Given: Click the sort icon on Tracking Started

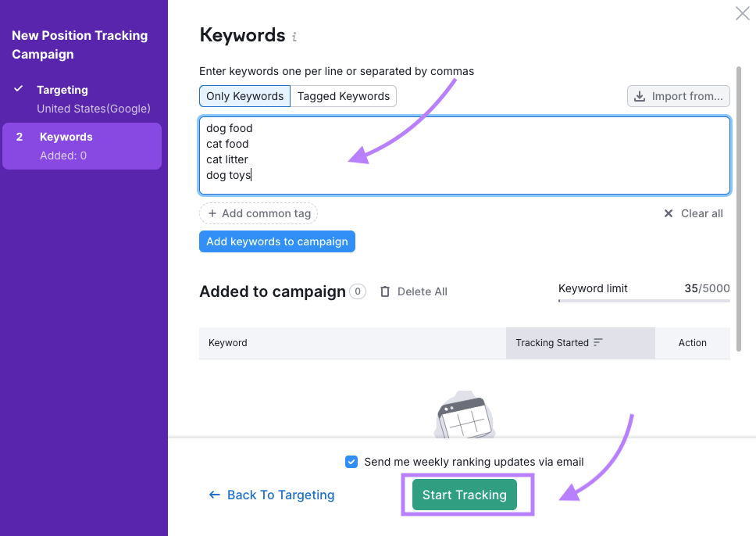Looking at the screenshot, I should [598, 342].
